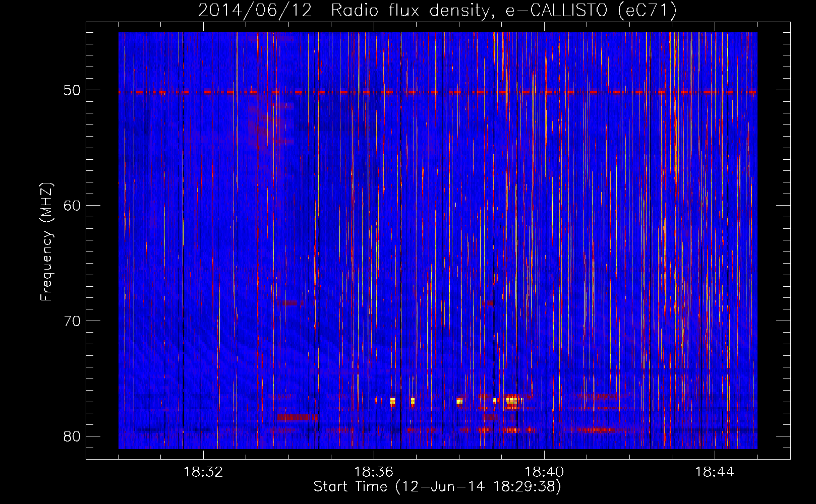The image size is (816, 504).
Task: Click the bright yellow burst near 77 MHz at 18:39
Action: pos(512,401)
